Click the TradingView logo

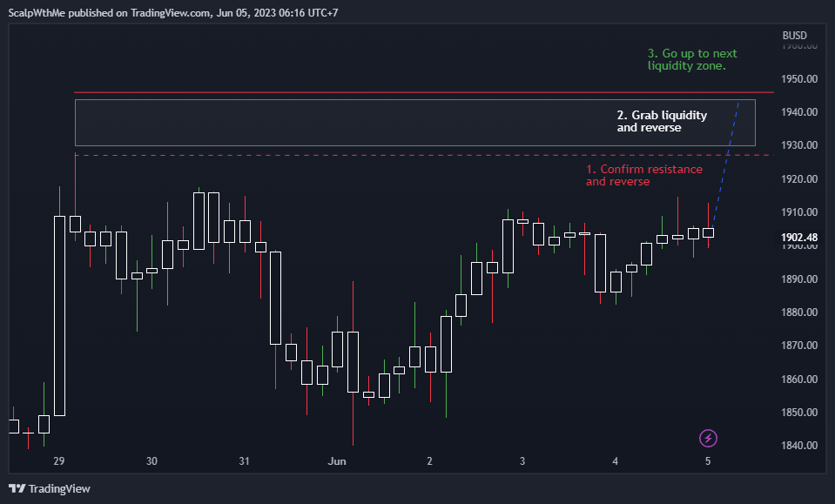50,488
